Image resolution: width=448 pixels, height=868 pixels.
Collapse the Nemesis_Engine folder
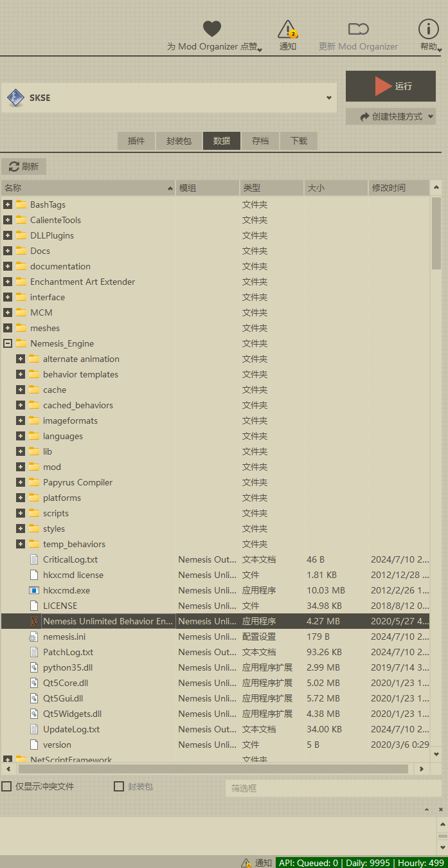[8, 343]
